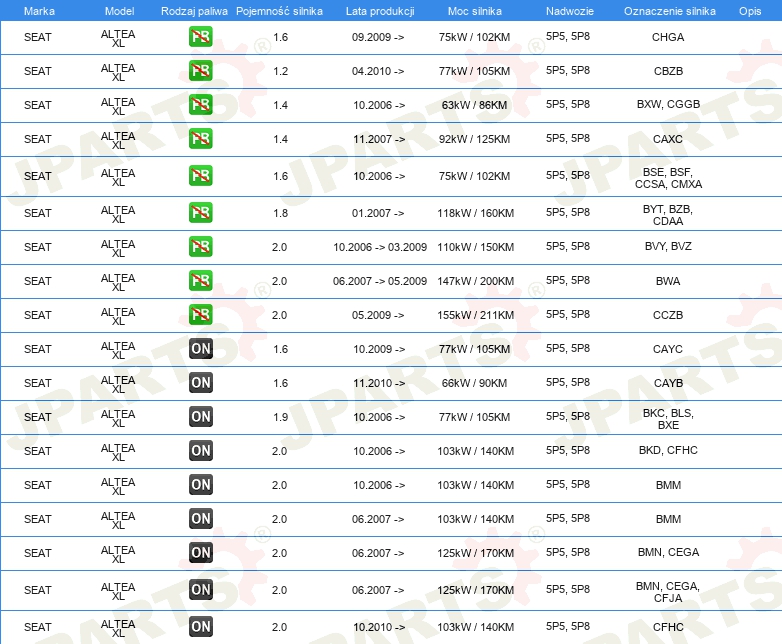Click the ON diesel icon in the BKC, BLS row
782x644 pixels.
(200, 417)
